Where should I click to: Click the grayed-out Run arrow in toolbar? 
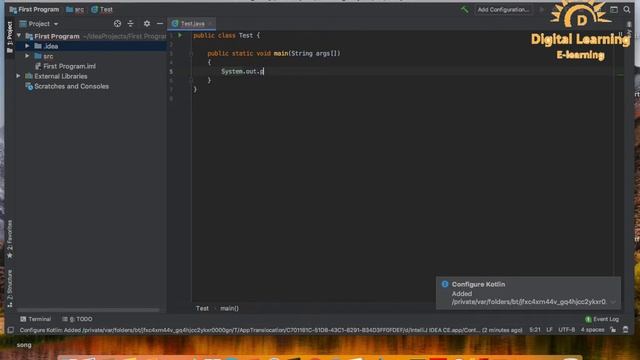coord(542,9)
